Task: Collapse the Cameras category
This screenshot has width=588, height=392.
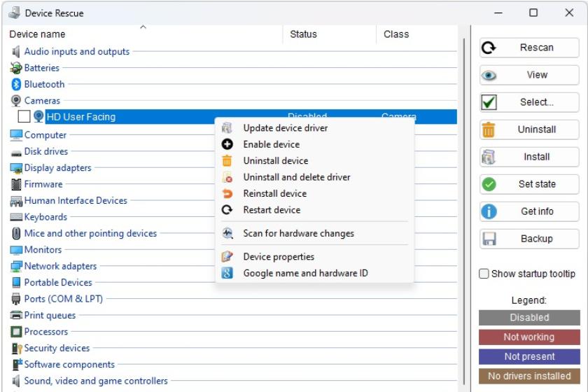Action: pos(42,101)
